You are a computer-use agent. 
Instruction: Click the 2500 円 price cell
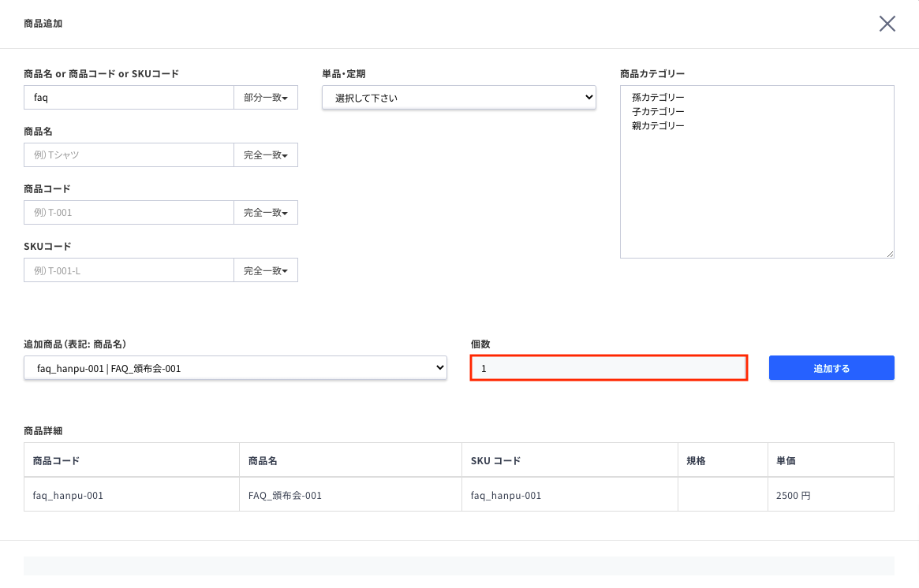point(793,496)
